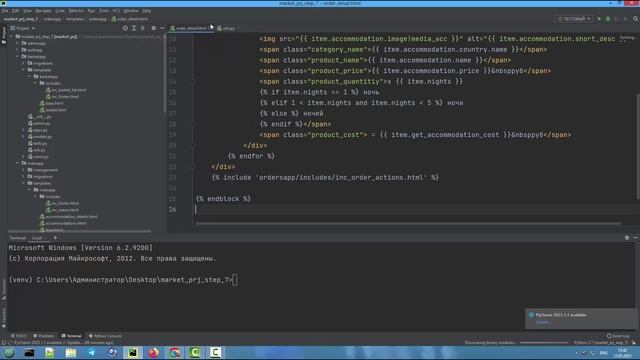
Task: Collapse templates folder under basketapp
Action: (x=23, y=70)
